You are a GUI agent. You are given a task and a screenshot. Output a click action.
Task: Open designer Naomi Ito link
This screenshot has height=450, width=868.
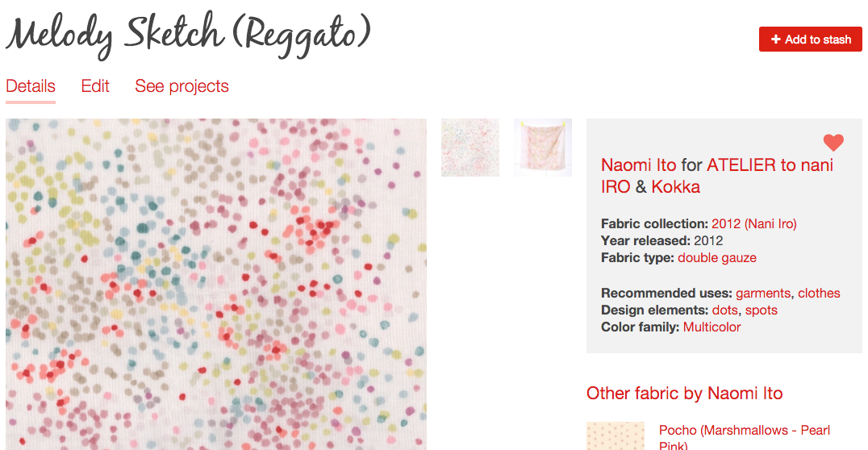[638, 165]
